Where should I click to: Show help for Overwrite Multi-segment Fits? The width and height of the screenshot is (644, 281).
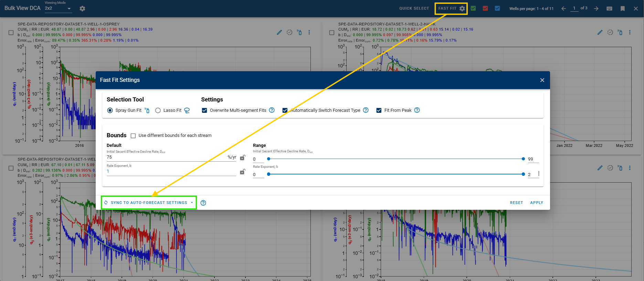272,110
